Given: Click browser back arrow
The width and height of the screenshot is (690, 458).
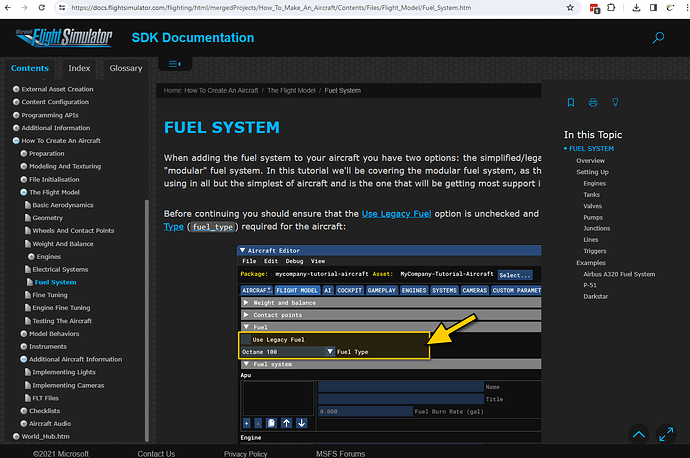Looking at the screenshot, I should pos(8,7).
